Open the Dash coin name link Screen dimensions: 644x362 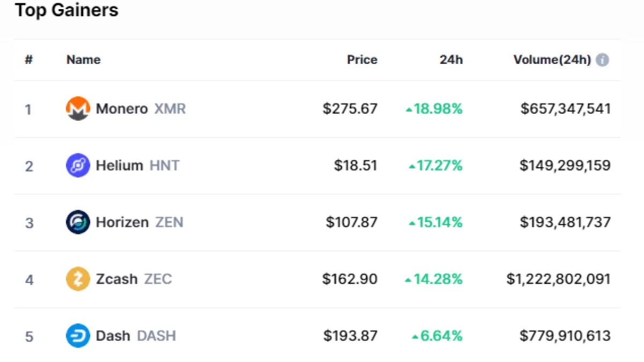tap(113, 336)
